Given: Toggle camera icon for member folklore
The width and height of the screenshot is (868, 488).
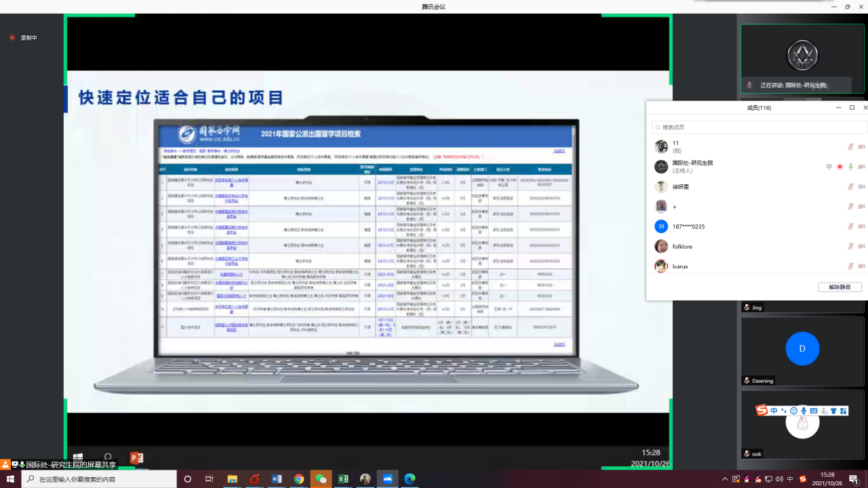Looking at the screenshot, I should point(861,247).
